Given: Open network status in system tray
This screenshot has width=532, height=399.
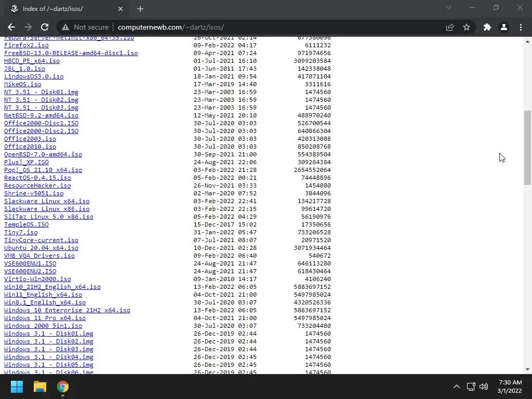Looking at the screenshot, I should 471,387.
